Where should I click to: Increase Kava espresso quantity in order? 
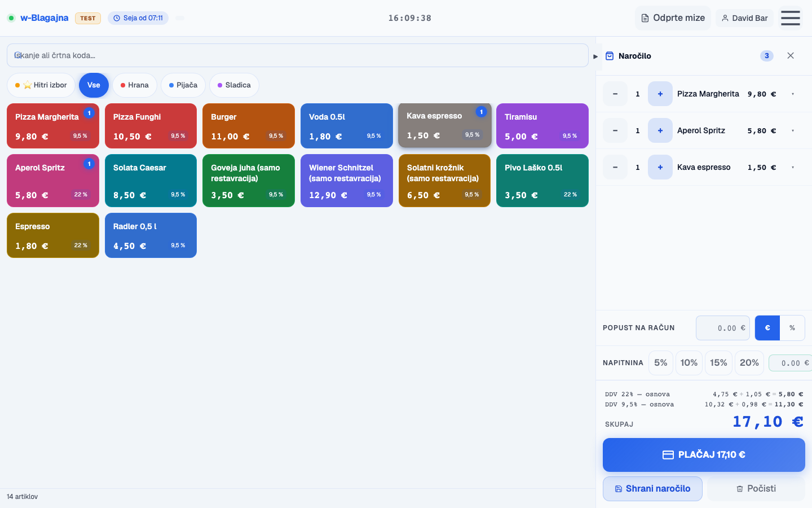tap(660, 168)
